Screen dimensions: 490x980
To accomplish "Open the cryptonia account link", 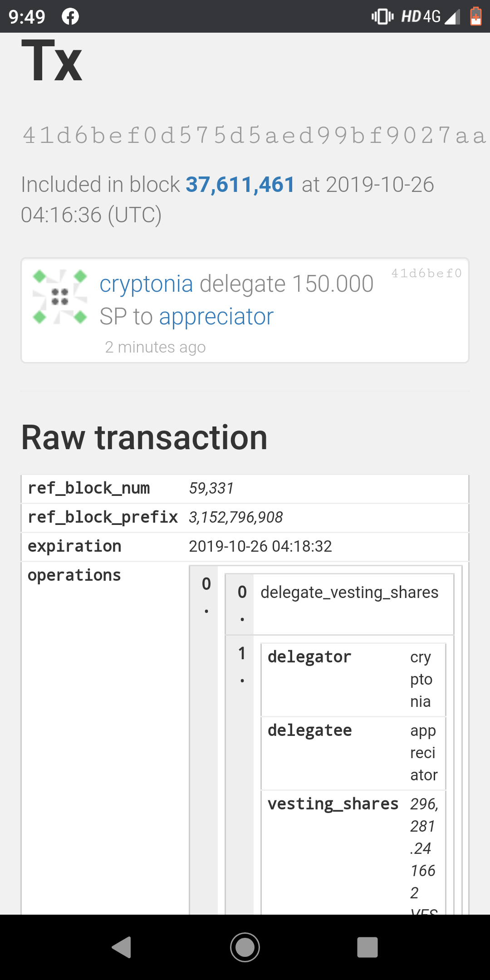I will click(146, 284).
